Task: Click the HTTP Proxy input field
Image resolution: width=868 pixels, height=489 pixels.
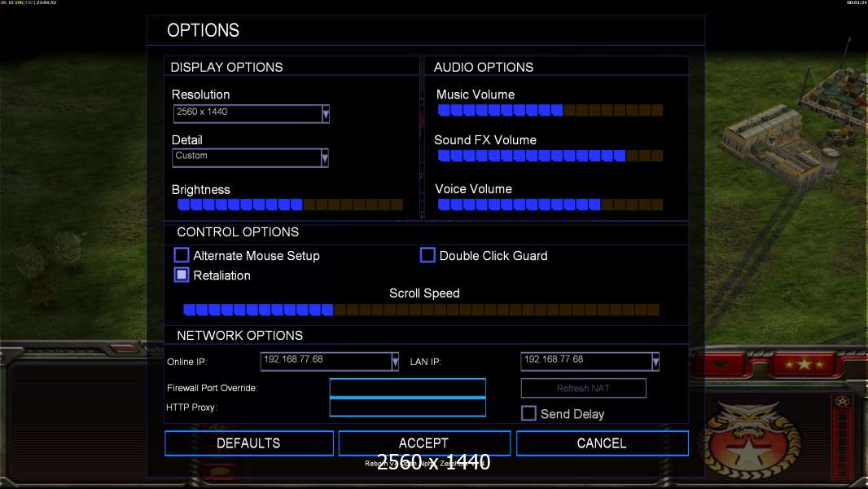Action: point(407,407)
